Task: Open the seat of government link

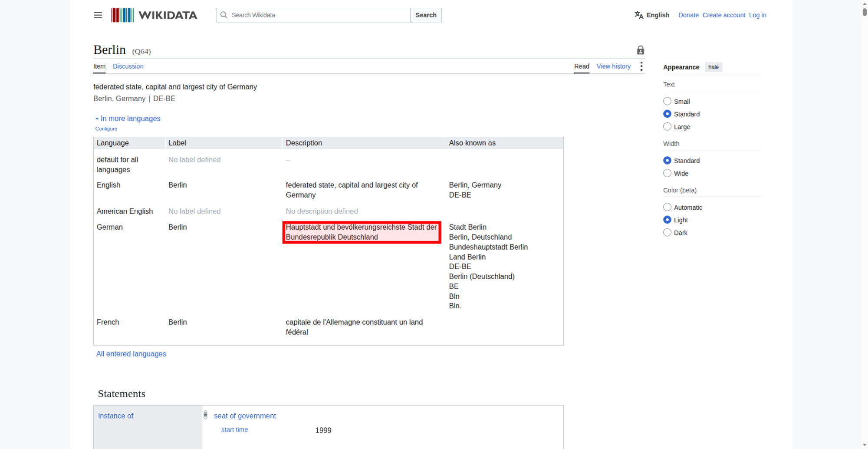Action: (245, 416)
